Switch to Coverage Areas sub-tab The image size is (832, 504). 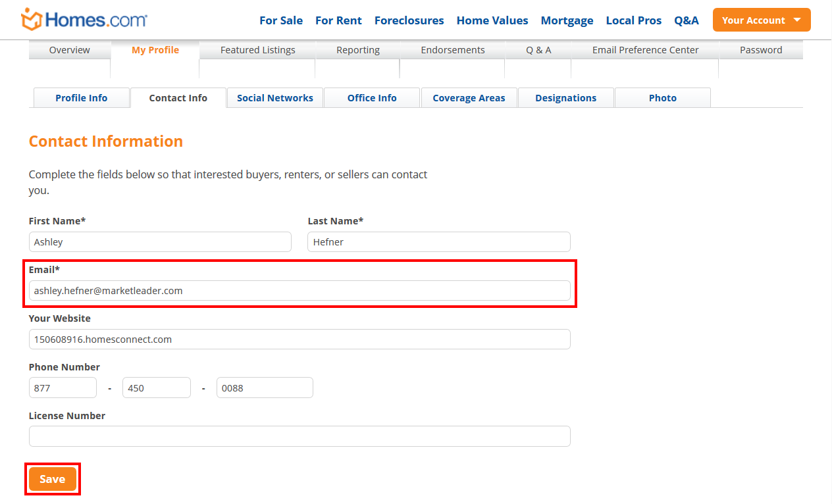click(469, 98)
